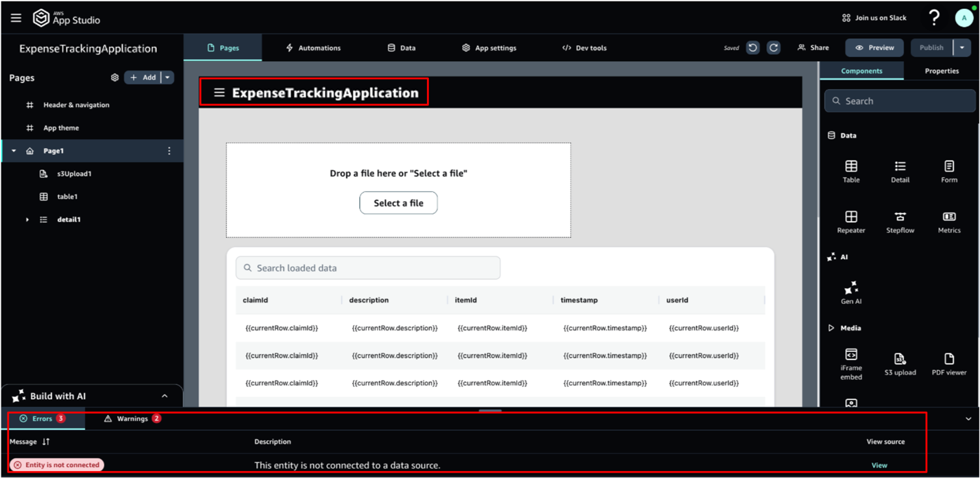Viewport: 980px width, 478px height.
Task: Click the Preview button
Action: coord(874,48)
